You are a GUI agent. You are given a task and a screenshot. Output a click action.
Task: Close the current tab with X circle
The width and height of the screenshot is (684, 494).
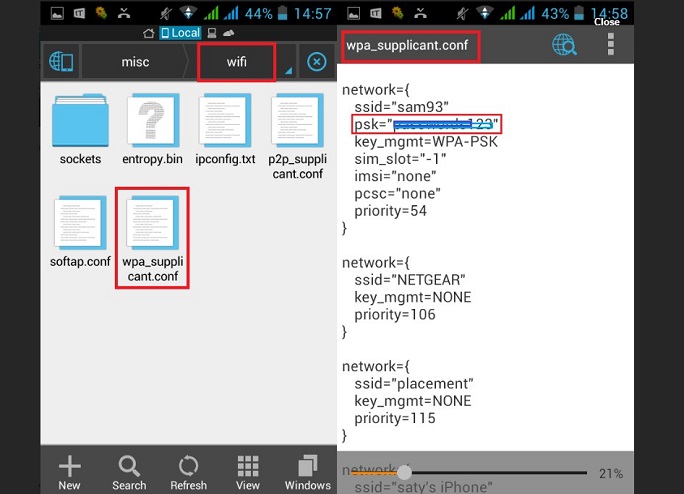[316, 62]
